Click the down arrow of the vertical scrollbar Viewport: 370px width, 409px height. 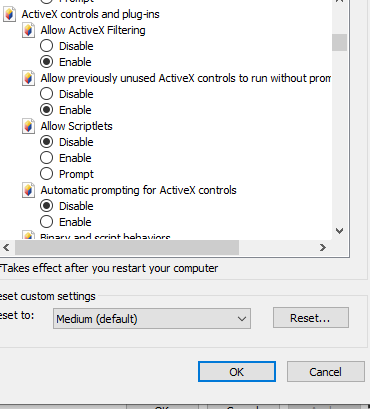[x=340, y=231]
